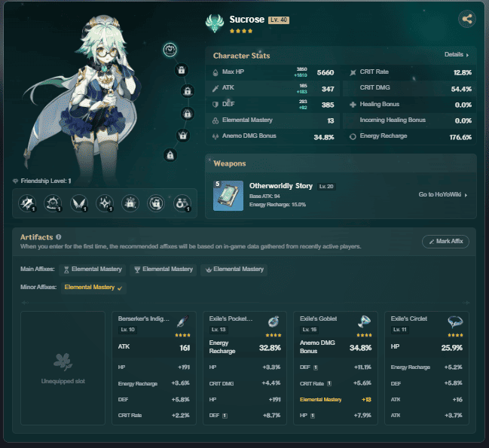
Task: Click Exile's Circlet icon
Action: (455, 322)
